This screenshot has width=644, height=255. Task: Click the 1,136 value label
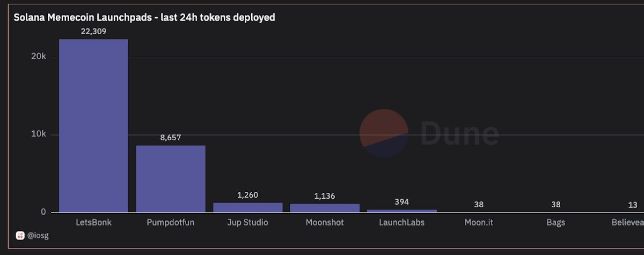[x=325, y=196]
